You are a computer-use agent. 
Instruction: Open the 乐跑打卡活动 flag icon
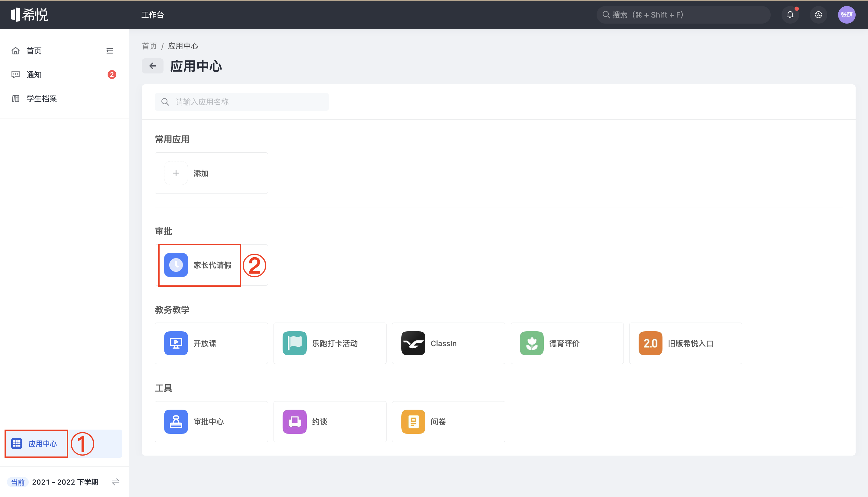click(294, 343)
